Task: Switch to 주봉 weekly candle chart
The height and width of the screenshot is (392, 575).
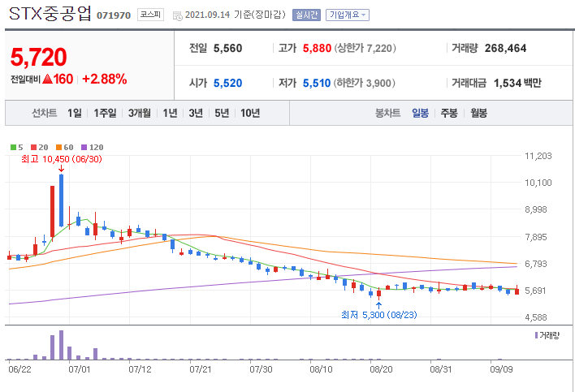Action: (449, 113)
